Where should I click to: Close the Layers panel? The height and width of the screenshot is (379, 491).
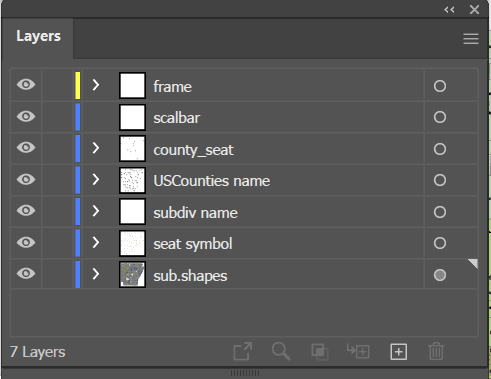474,9
